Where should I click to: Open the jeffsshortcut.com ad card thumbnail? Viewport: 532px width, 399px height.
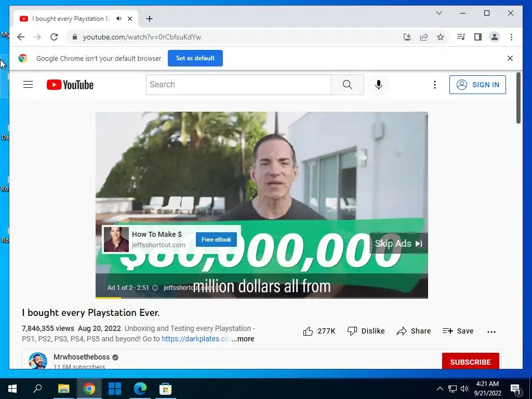click(116, 240)
